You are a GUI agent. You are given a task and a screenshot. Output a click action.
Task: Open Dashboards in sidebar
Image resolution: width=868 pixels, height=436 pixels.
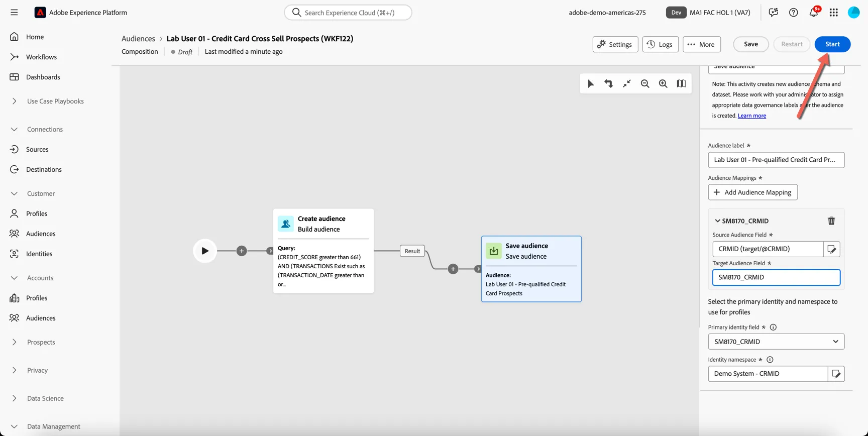pos(43,77)
